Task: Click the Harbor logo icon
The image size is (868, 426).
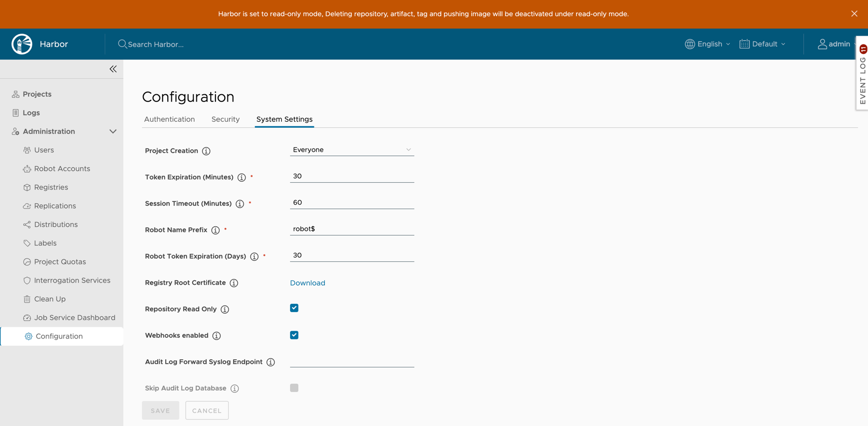Action: tap(22, 44)
